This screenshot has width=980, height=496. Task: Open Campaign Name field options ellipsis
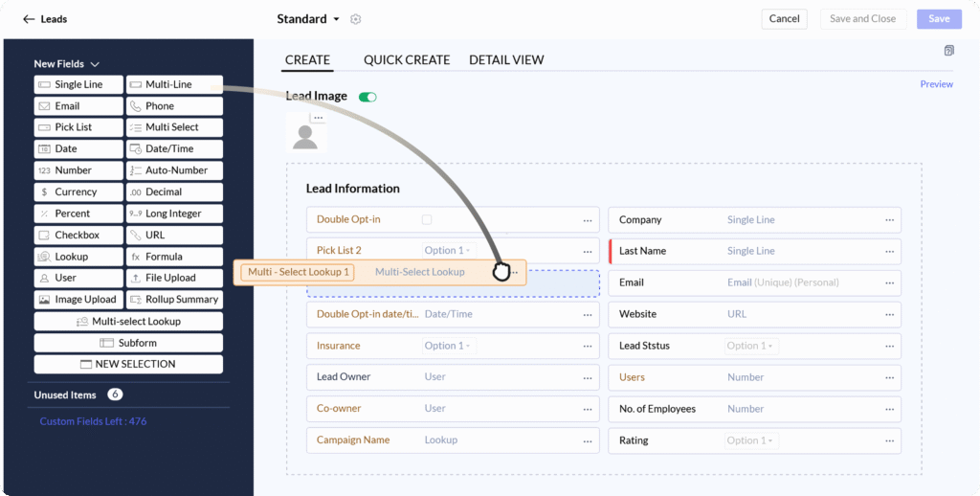click(588, 440)
